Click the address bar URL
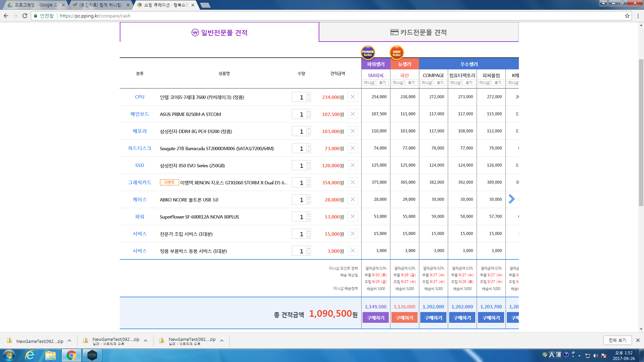644x362 pixels. (x=95, y=16)
